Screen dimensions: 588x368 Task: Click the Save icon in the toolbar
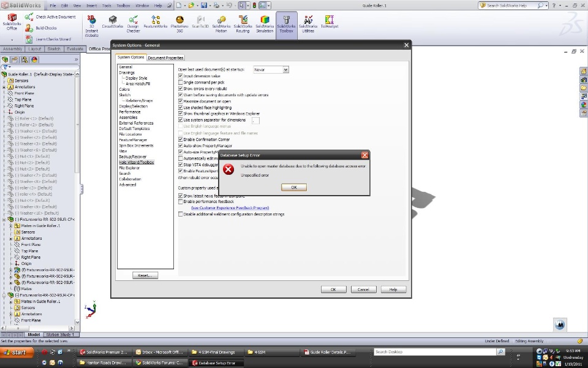tap(203, 6)
